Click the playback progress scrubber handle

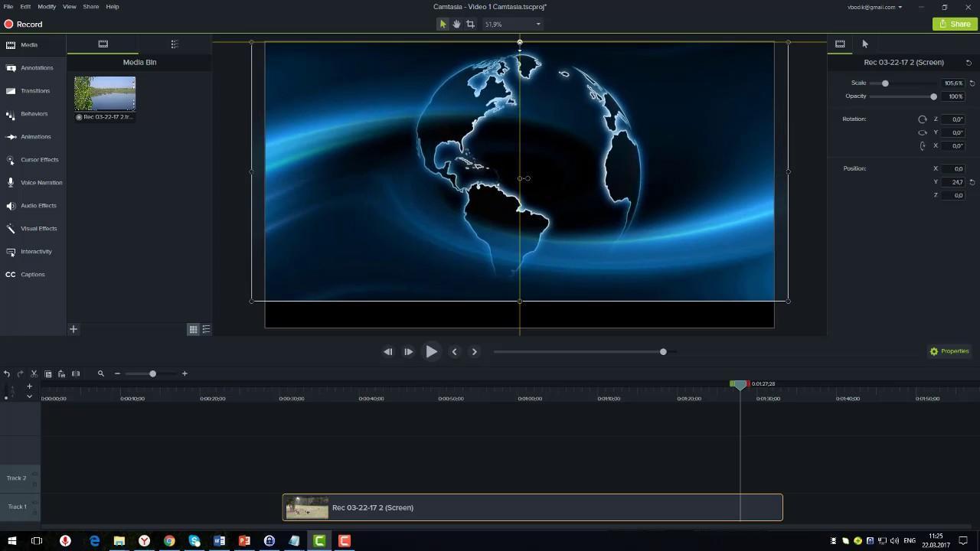click(663, 352)
